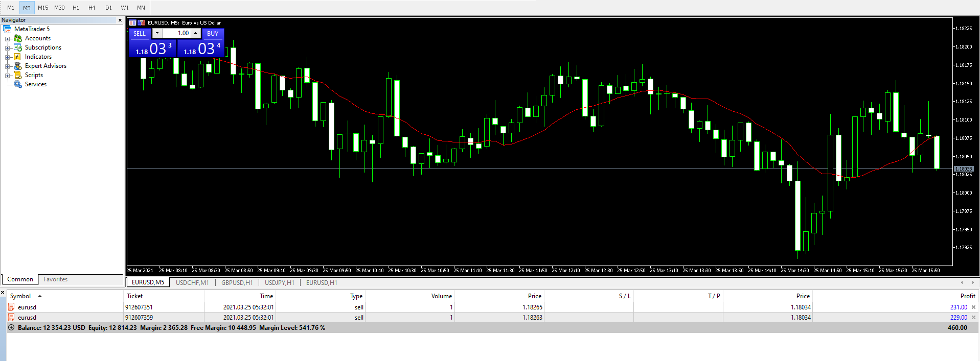Switch to the GBPUSD,H1 chart tab
The height and width of the screenshot is (361, 980).
click(237, 283)
